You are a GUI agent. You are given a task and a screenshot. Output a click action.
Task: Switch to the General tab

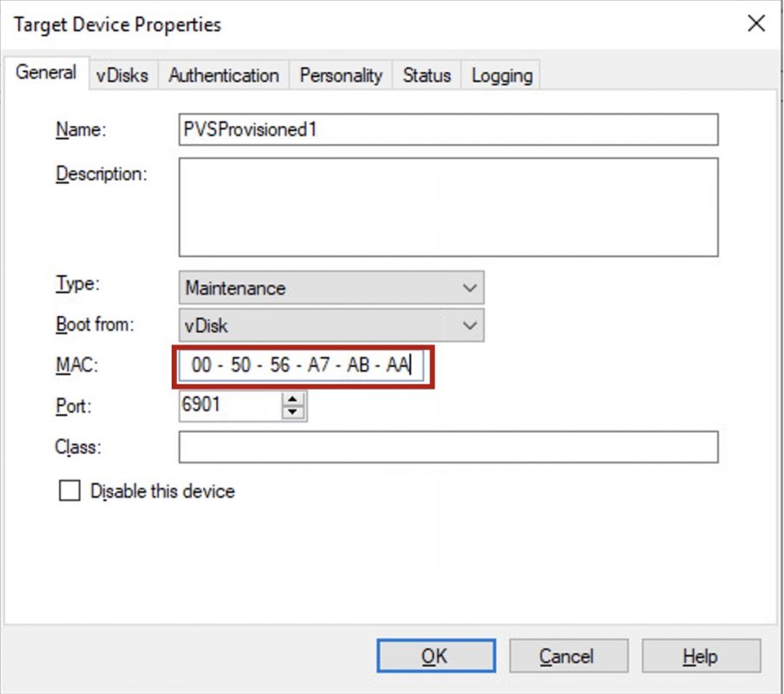tap(46, 73)
